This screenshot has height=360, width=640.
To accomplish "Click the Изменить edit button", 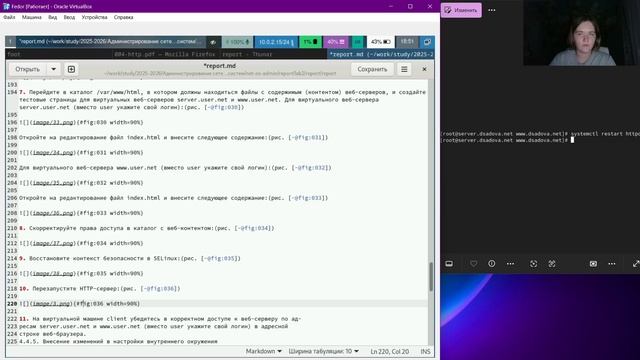I will point(461,10).
